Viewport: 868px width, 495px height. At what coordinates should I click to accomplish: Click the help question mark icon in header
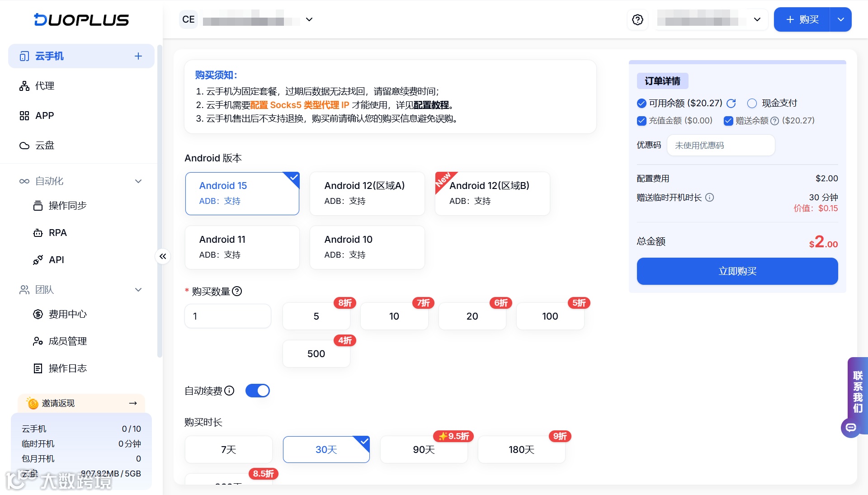tap(637, 19)
